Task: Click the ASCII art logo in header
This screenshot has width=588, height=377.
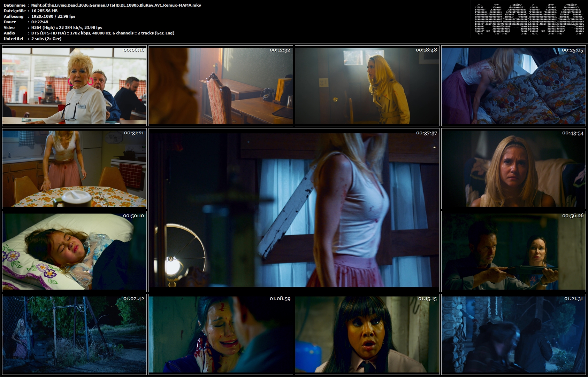Action: [x=529, y=19]
